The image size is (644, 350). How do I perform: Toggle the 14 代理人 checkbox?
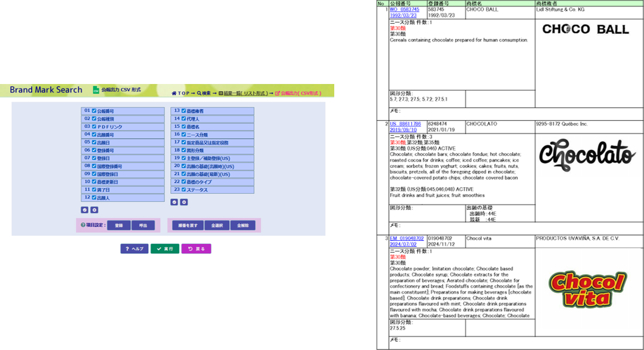184,119
